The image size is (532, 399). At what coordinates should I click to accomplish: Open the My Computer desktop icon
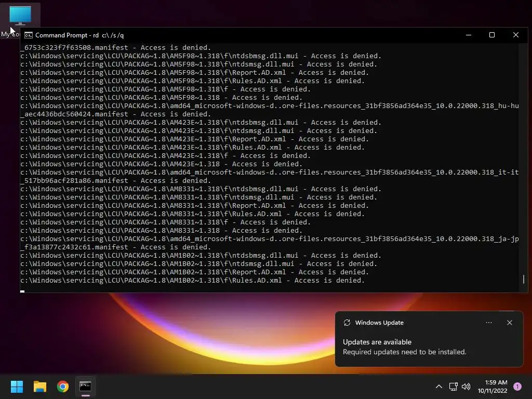(20, 20)
